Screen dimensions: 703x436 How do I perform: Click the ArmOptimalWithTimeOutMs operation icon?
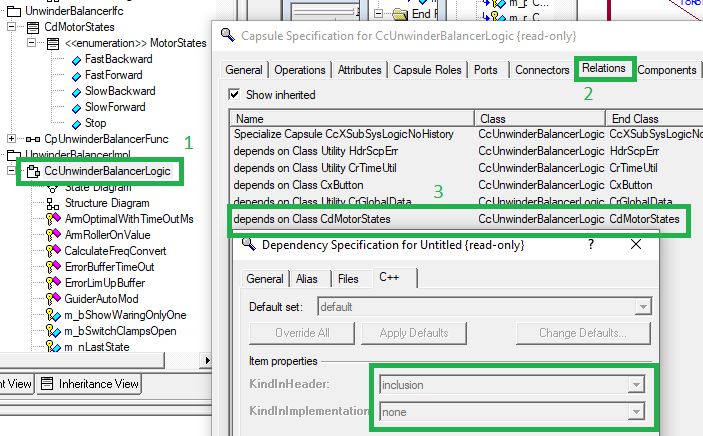click(53, 219)
